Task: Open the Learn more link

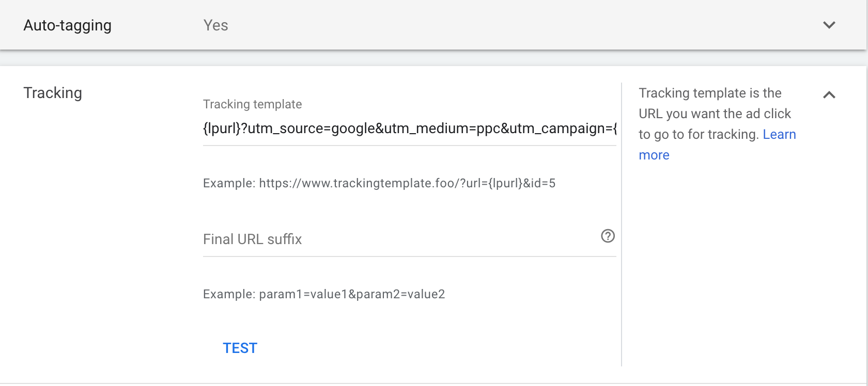Action: click(717, 144)
